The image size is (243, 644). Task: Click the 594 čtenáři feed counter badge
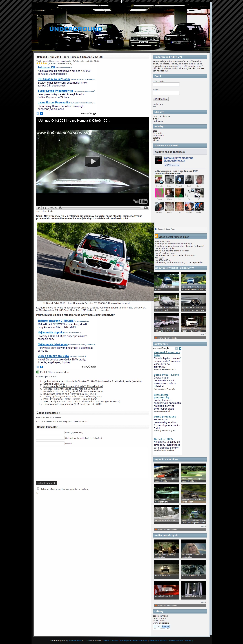coord(161,627)
